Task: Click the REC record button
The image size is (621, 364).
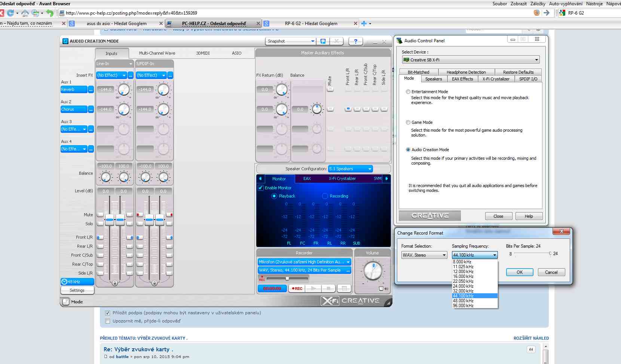Action: [x=297, y=288]
